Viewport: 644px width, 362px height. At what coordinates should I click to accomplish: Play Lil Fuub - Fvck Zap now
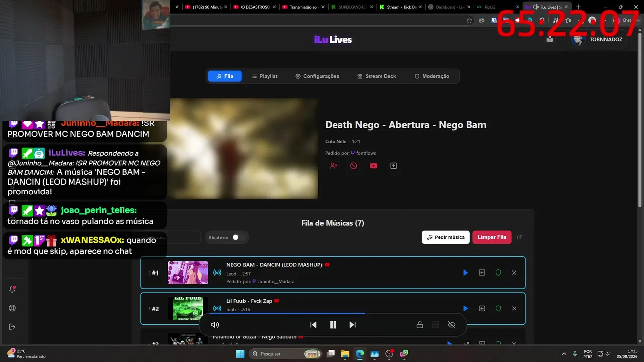pyautogui.click(x=465, y=308)
